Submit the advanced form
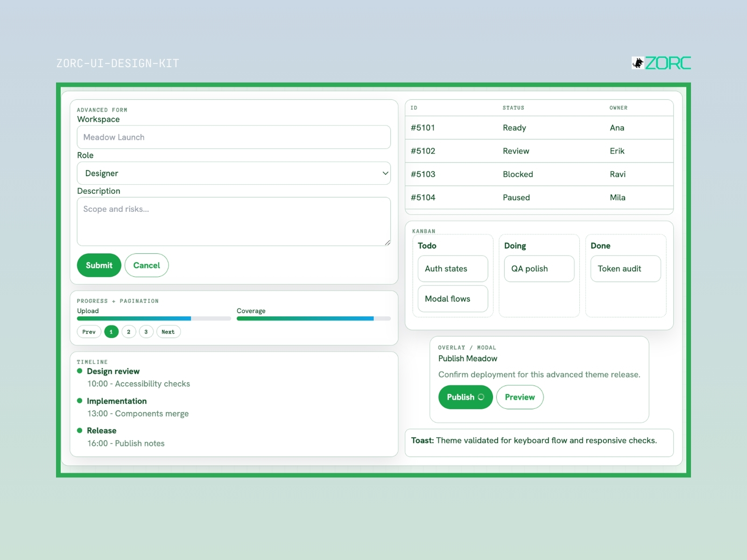 tap(99, 265)
